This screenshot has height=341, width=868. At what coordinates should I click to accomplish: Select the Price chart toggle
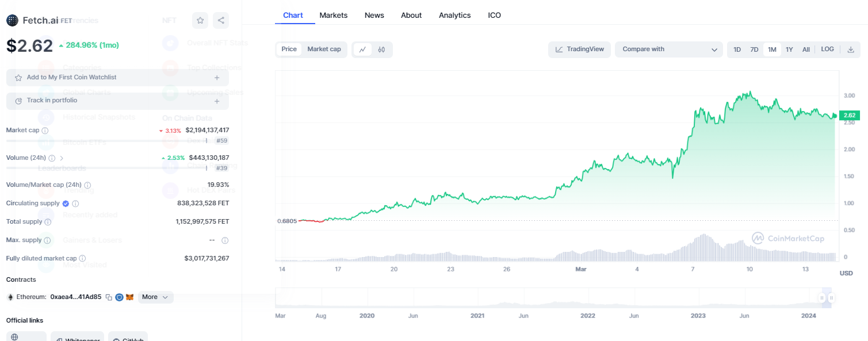pyautogui.click(x=289, y=49)
